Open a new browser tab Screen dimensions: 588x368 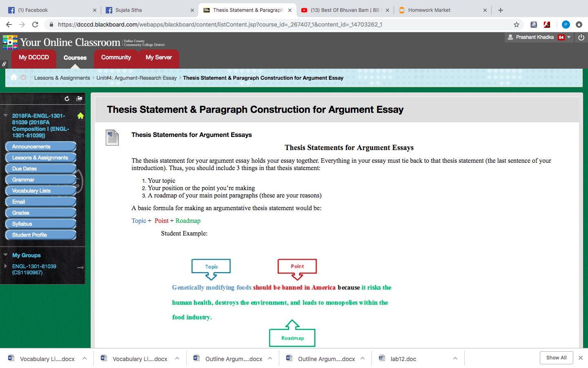coord(501,10)
